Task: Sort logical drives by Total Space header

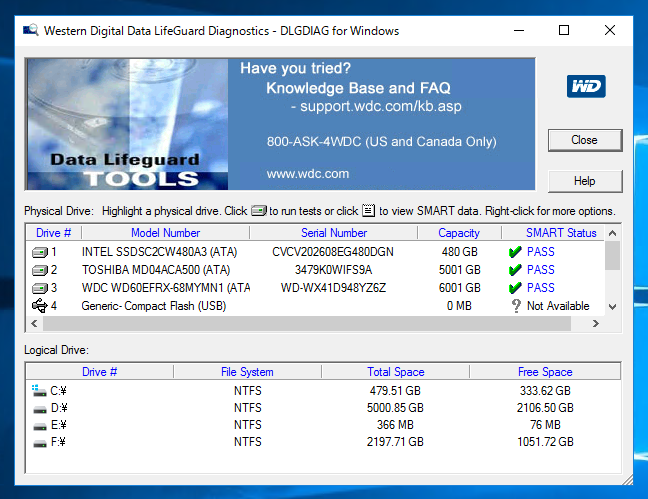Action: tap(395, 372)
